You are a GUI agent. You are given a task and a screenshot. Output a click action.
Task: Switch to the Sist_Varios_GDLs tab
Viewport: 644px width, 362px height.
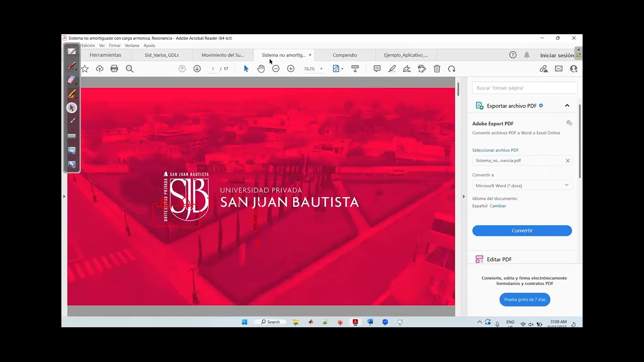162,55
